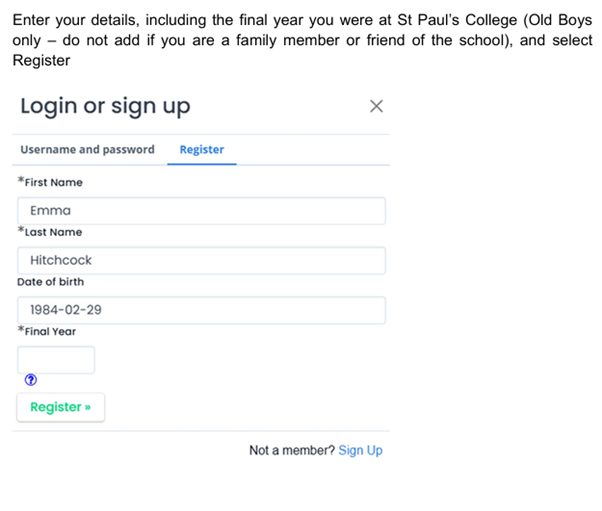602x511 pixels.
Task: Click the Login or sign up heading
Action: (x=105, y=106)
